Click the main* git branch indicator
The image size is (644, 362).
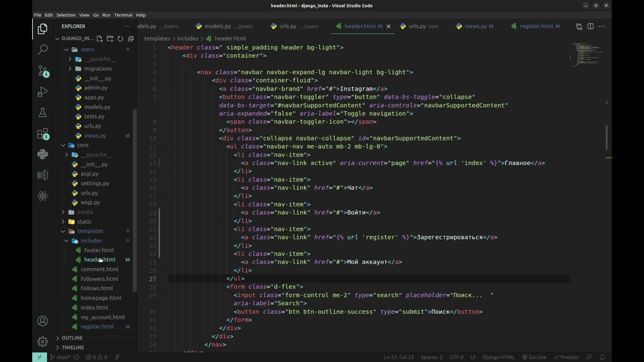point(60,357)
